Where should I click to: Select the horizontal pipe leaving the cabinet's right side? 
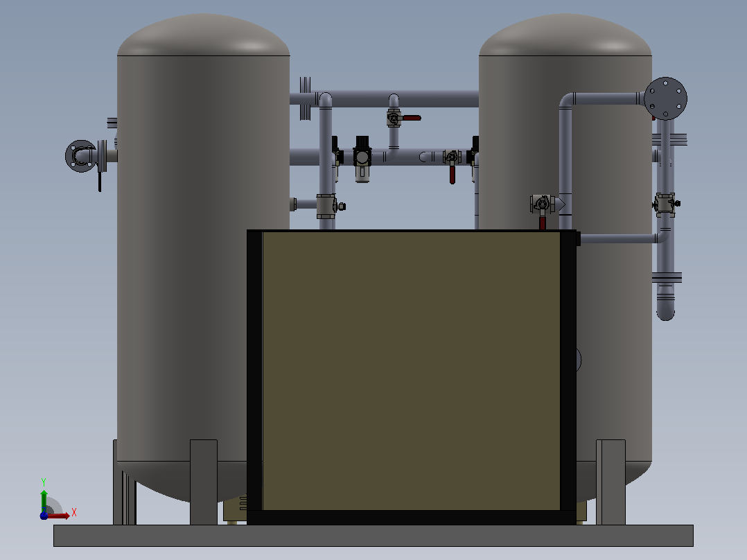click(x=618, y=239)
